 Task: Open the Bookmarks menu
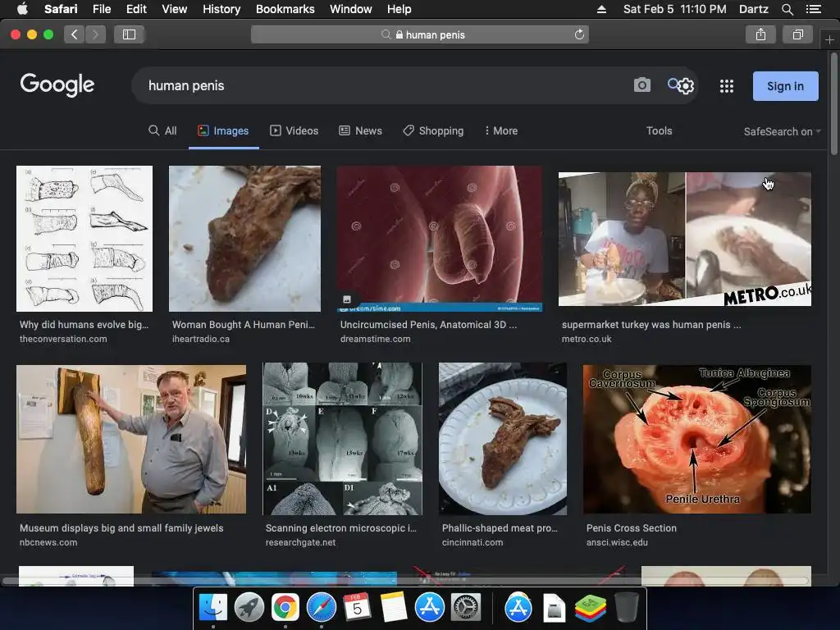(285, 9)
